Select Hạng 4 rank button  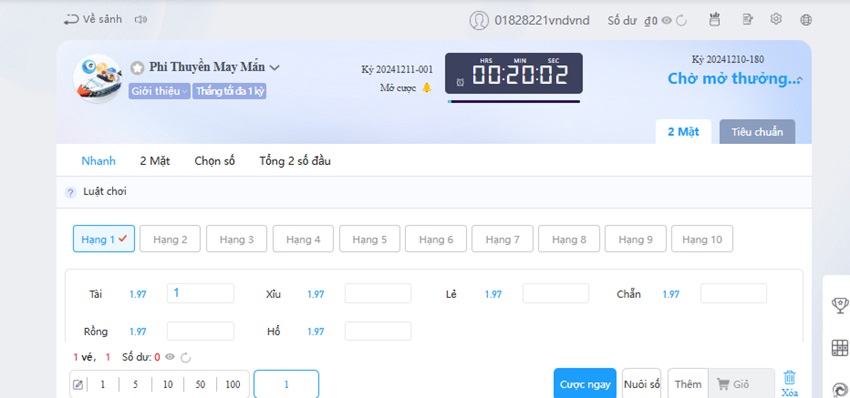coord(303,239)
